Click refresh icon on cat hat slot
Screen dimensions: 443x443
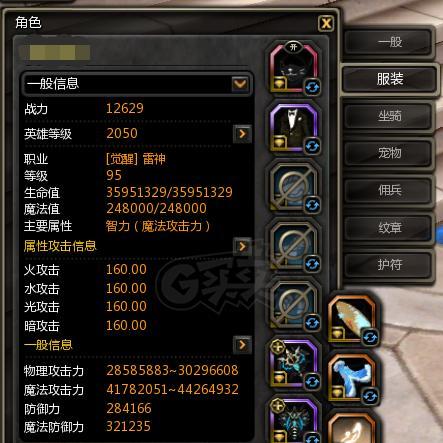pos(312,88)
